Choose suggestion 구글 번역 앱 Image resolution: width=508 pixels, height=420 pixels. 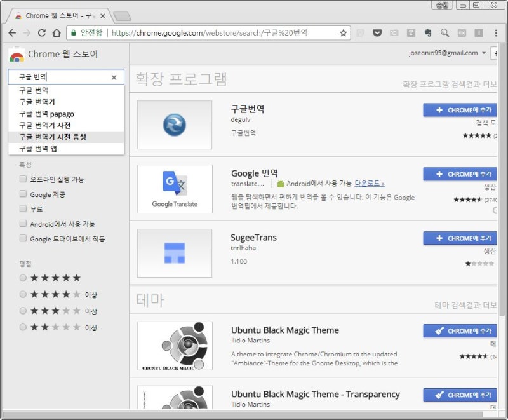point(66,149)
